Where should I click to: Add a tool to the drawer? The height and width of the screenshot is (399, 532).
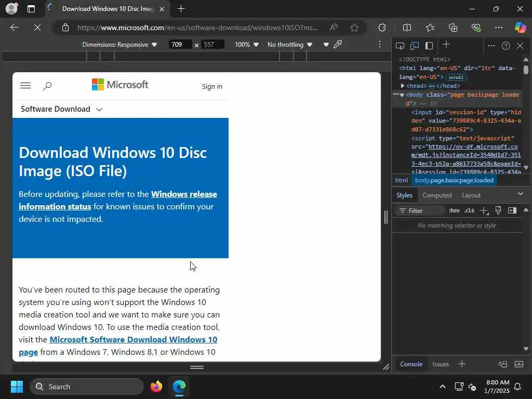click(x=462, y=364)
